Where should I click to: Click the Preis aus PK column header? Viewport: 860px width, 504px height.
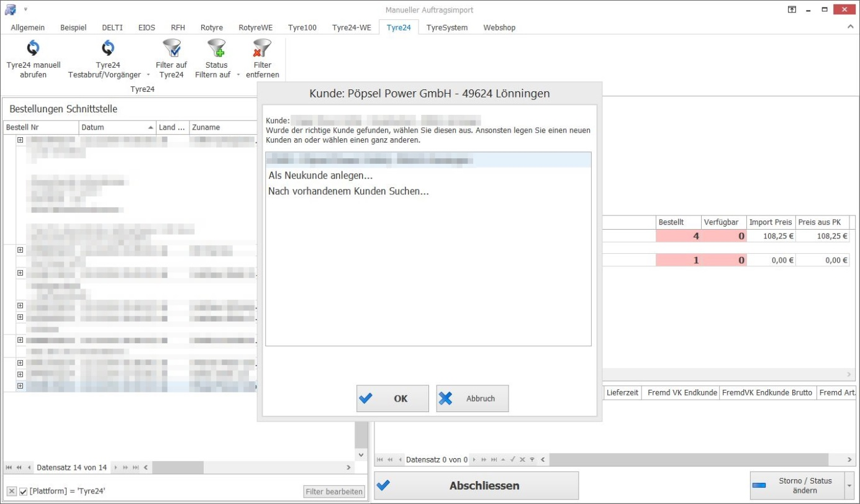[822, 222]
